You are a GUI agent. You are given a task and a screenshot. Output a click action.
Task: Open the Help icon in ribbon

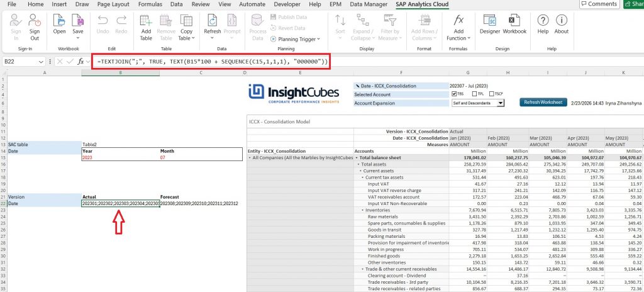[x=543, y=21]
